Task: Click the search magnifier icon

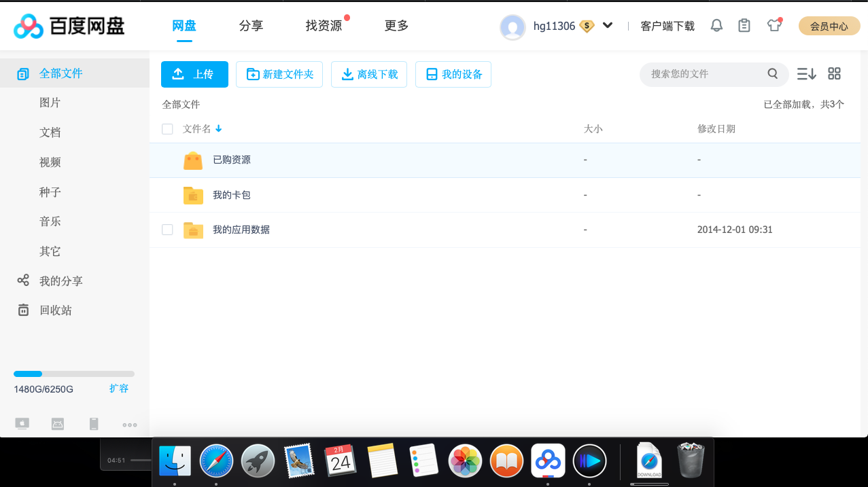Action: pos(773,73)
